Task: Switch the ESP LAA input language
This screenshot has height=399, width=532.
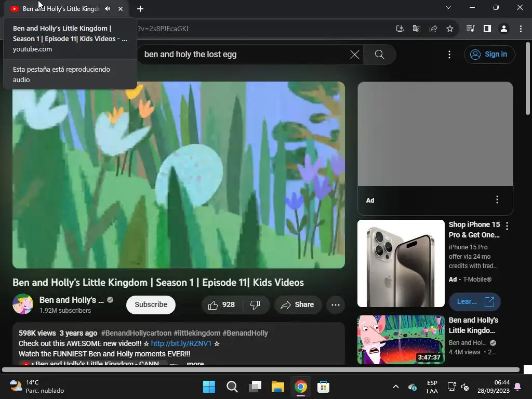Action: pos(432,387)
